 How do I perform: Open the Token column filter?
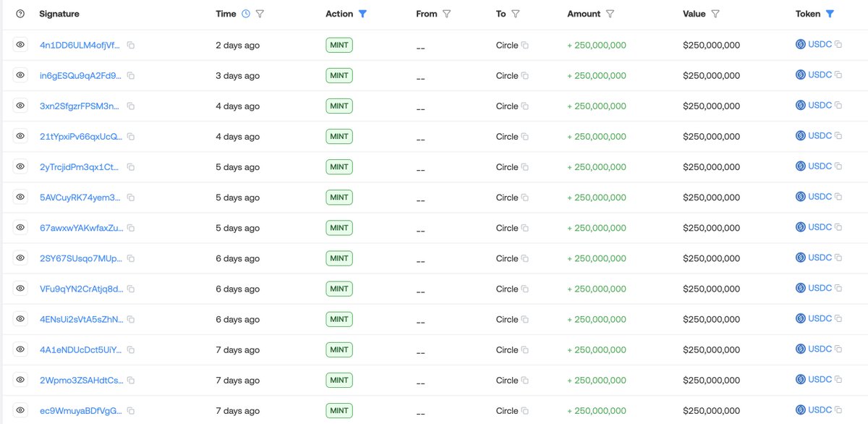coord(830,14)
